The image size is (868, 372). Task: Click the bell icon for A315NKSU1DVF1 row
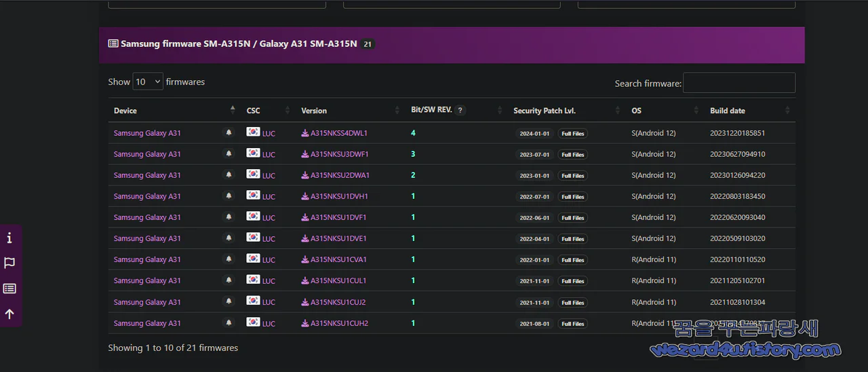229,217
